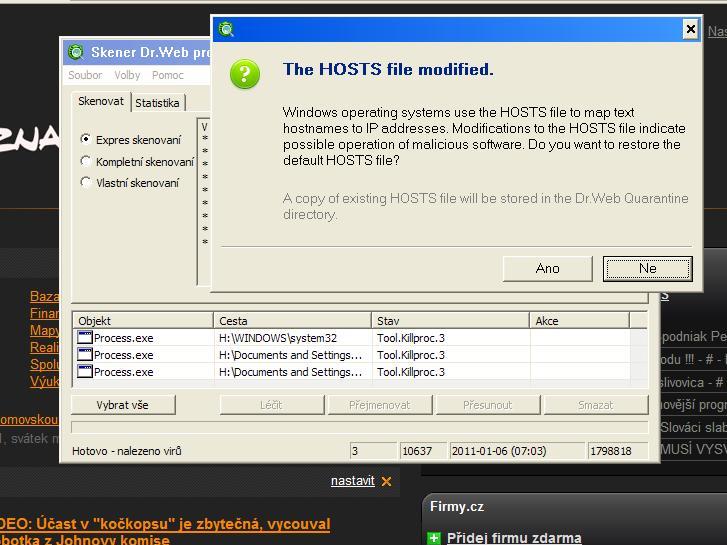
Task: Switch to the Statistika tab
Action: point(158,103)
